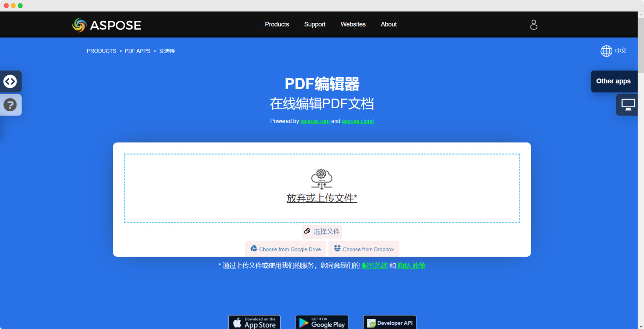Screen dimensions: 644x329
Task: Click the Google Drive icon
Action: (254, 249)
